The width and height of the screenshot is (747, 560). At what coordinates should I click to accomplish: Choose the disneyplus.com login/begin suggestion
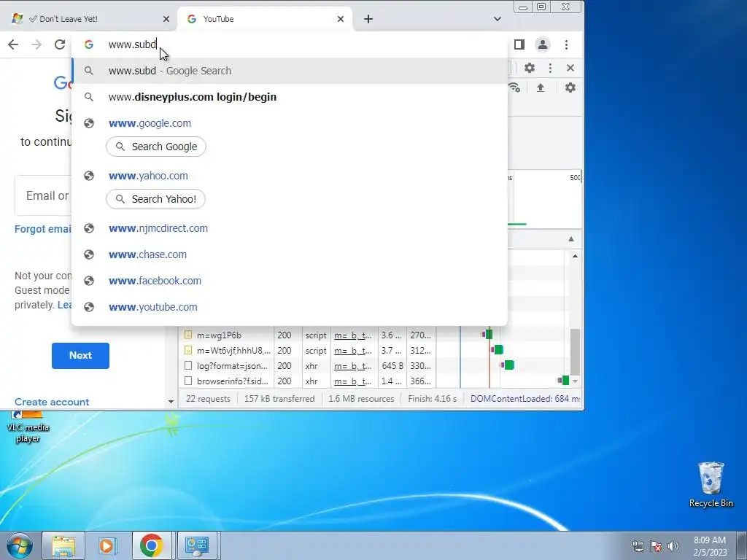(x=290, y=97)
